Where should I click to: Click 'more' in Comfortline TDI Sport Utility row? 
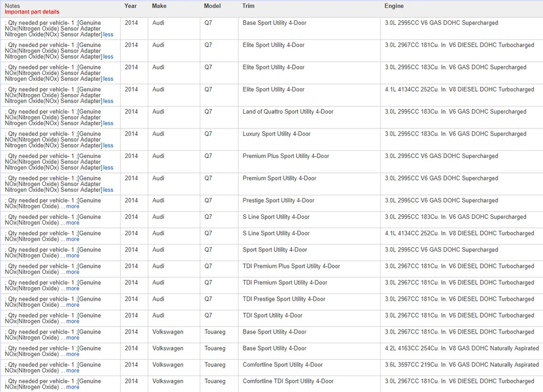(x=73, y=387)
